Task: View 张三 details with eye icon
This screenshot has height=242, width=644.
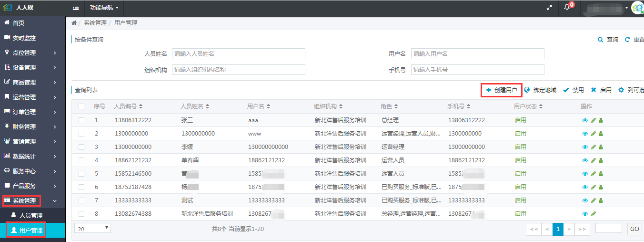Action: [585, 120]
